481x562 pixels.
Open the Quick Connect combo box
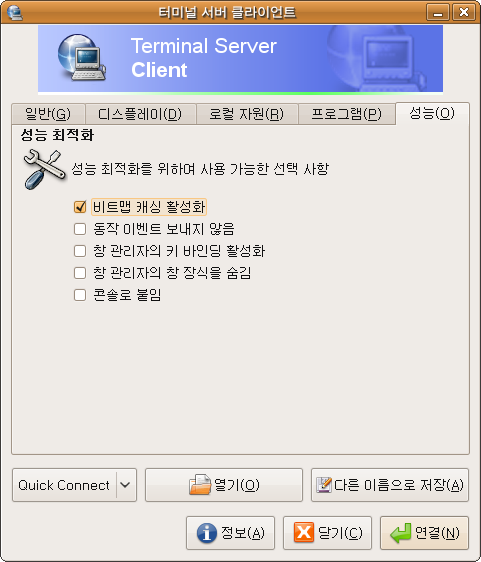pos(75,485)
